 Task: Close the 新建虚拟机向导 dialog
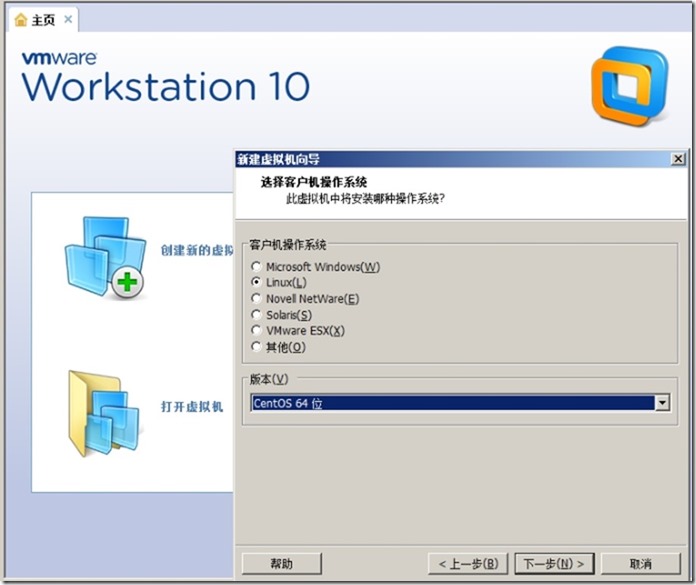click(678, 159)
